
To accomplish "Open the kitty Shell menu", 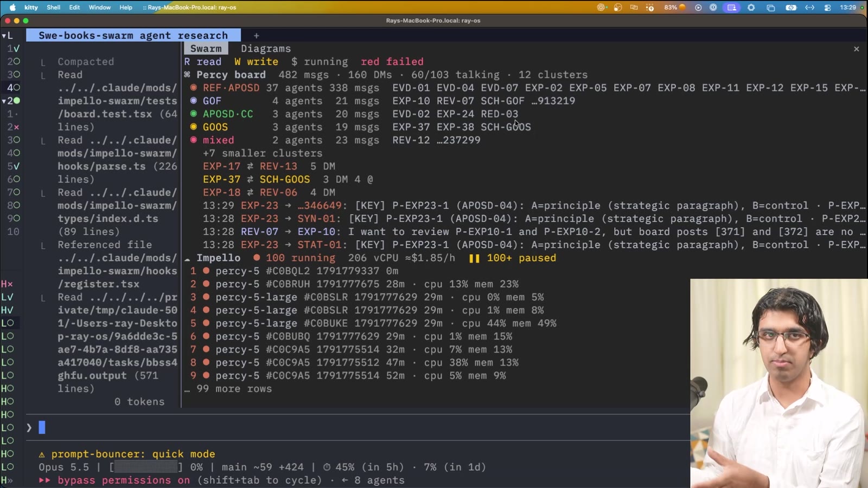I will [54, 8].
